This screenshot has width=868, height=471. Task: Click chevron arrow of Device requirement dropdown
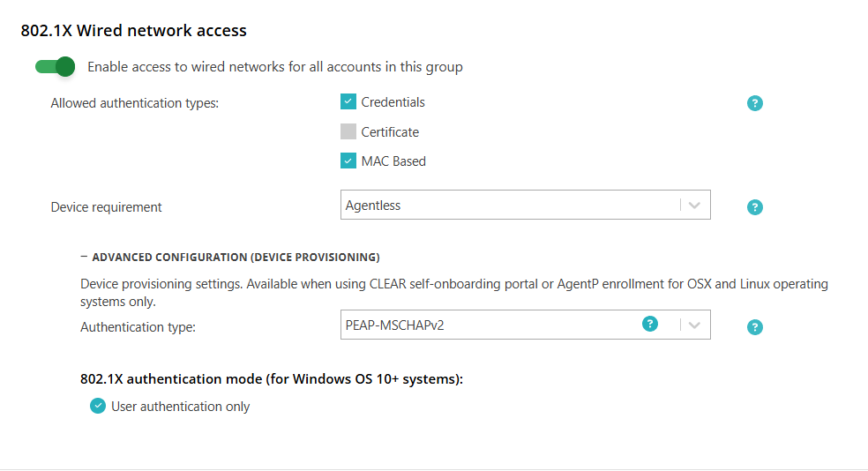[694, 206]
